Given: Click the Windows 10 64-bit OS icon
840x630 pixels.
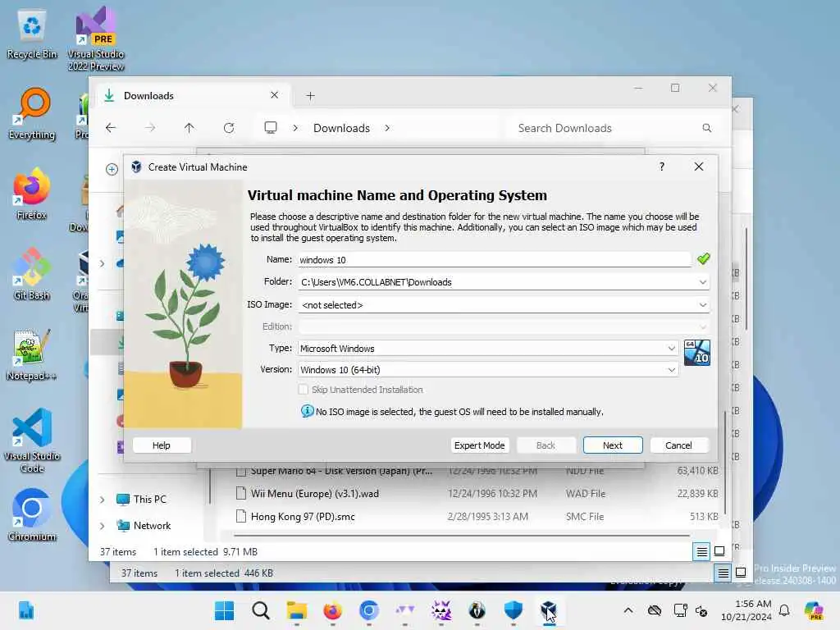Looking at the screenshot, I should coord(697,353).
